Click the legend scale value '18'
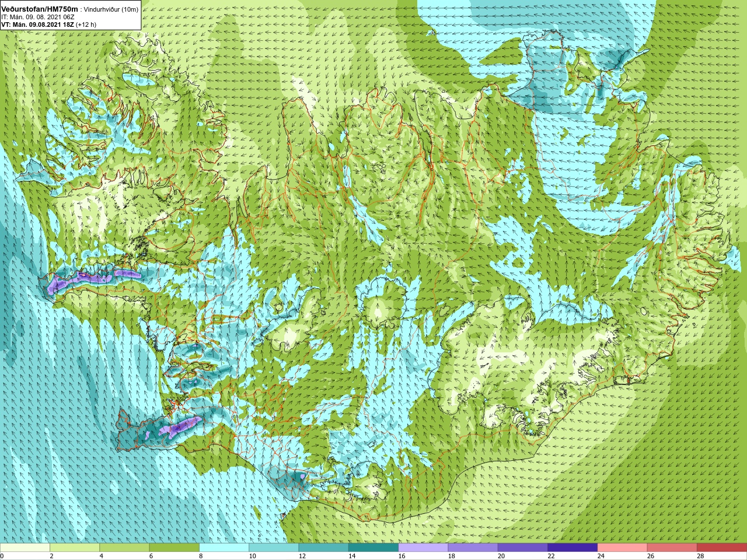 click(451, 556)
